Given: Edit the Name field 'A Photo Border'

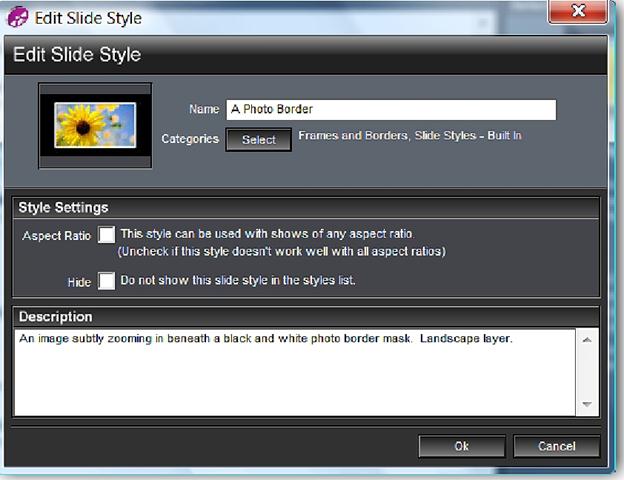Looking at the screenshot, I should point(391,109).
